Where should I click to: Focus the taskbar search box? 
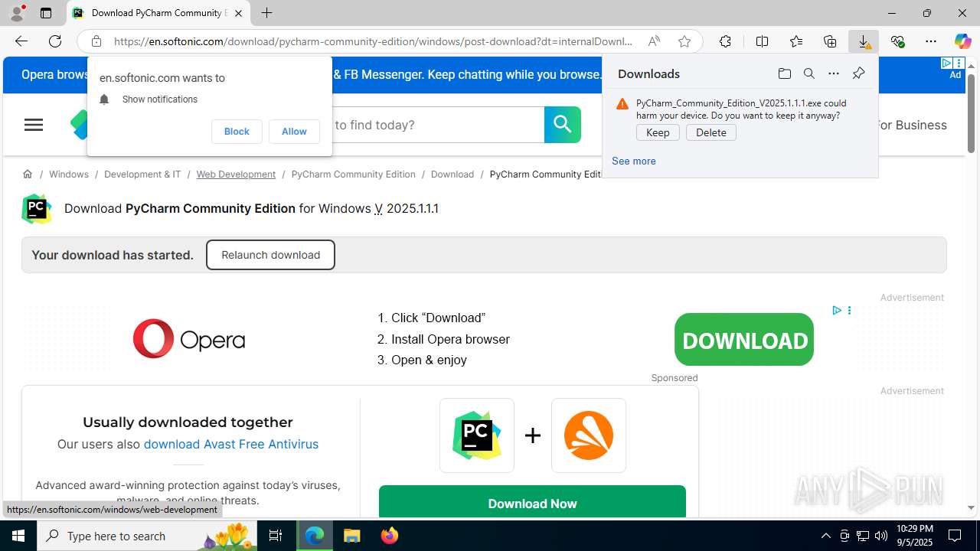tap(145, 536)
